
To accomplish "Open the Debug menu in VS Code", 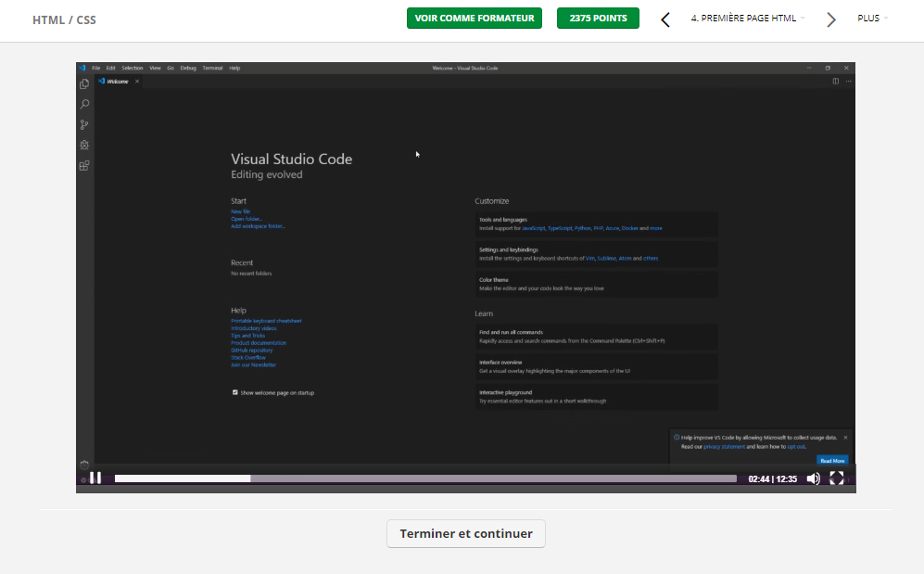I will (188, 68).
